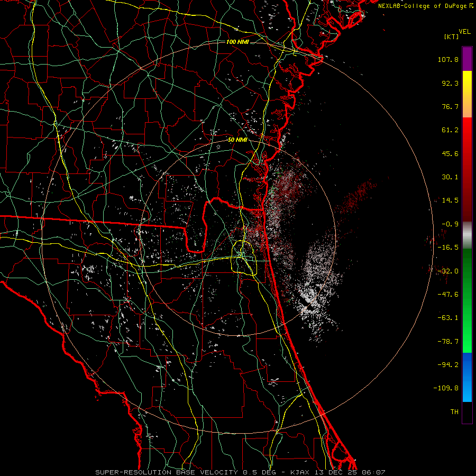Click the purple segment of the velocity color bar

click(x=467, y=59)
